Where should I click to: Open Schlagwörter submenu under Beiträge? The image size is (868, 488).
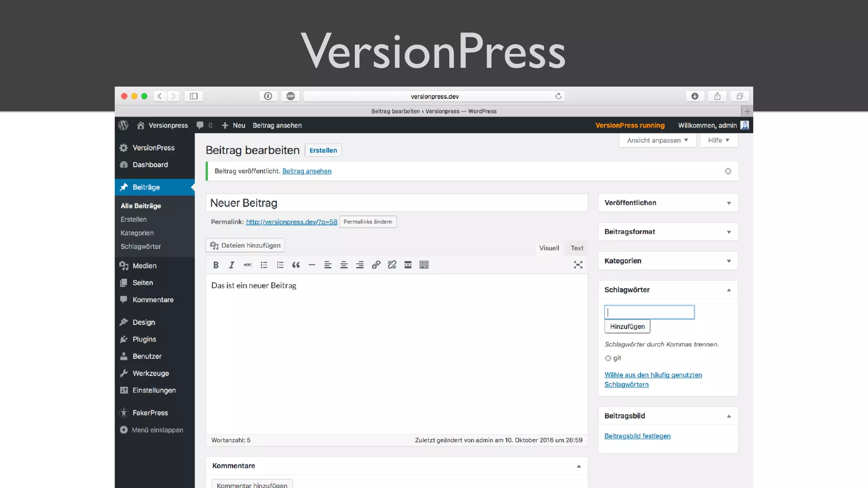[x=141, y=247]
